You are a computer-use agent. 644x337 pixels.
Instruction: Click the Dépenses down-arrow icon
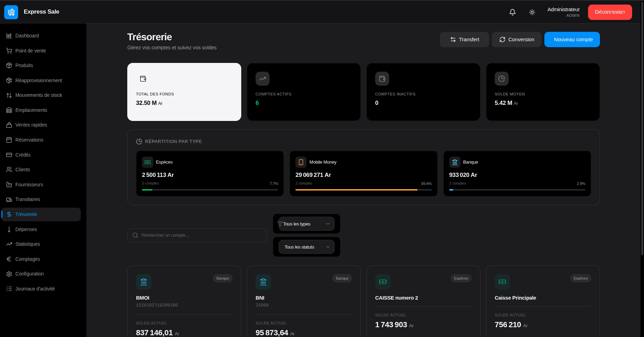click(9, 229)
